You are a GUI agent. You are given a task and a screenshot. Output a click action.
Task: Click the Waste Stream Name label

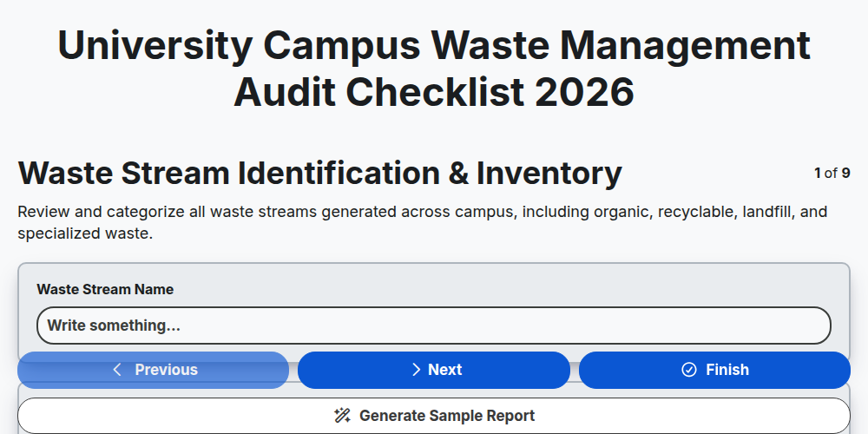click(105, 290)
